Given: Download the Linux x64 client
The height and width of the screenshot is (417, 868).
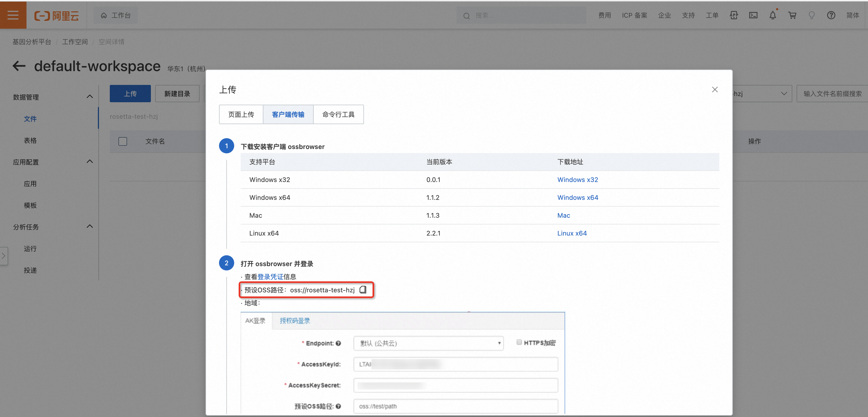Looking at the screenshot, I should [x=572, y=233].
